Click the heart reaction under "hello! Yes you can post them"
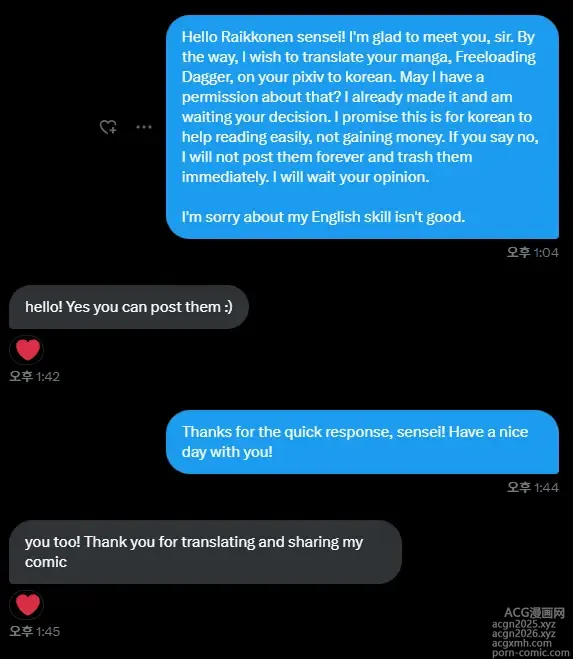 click(x=27, y=350)
